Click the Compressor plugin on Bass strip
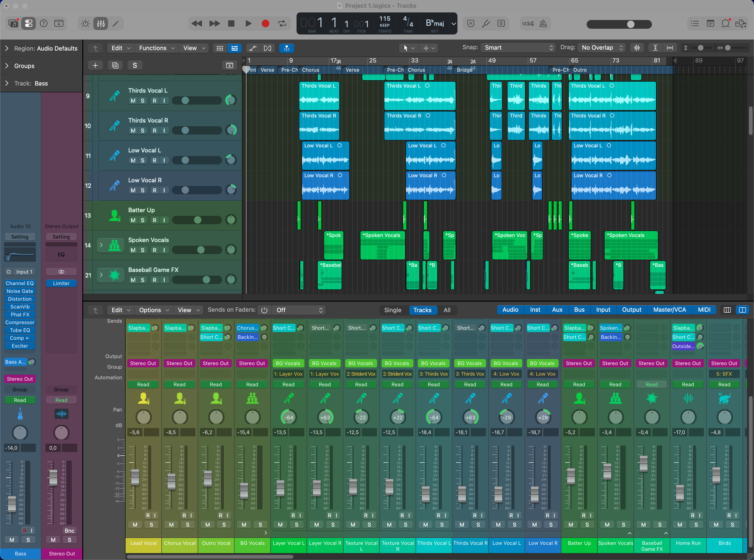This screenshot has width=754, height=560. pos(20,322)
